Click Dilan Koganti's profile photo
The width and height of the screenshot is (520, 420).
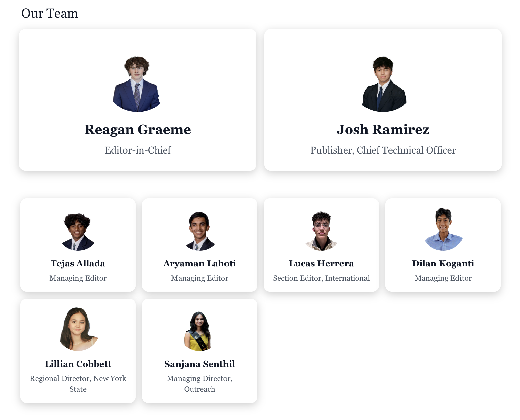(443, 229)
